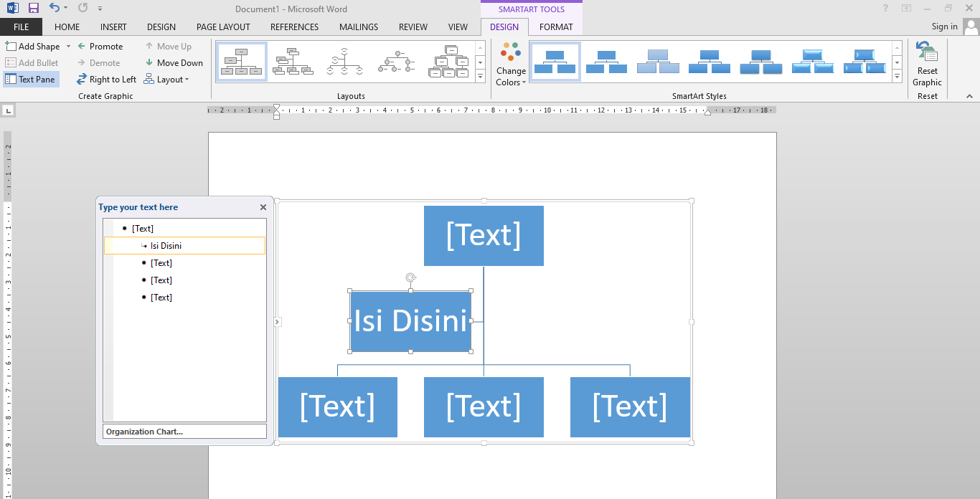The height and width of the screenshot is (499, 980).
Task: Select the 'Isi Disini' assistant shape
Action: coord(410,321)
